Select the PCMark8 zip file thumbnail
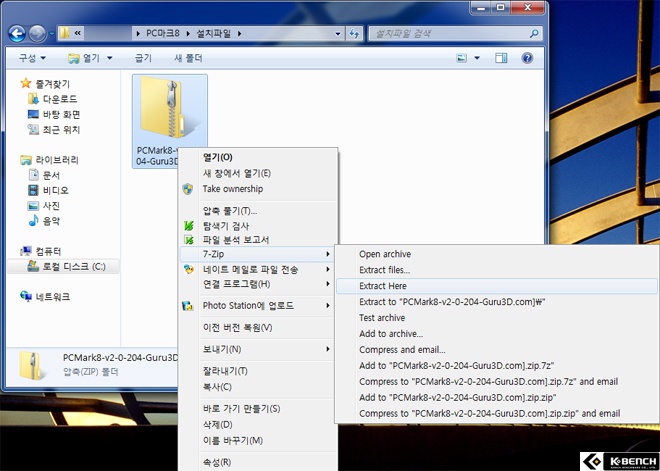The image size is (660, 471). click(169, 121)
